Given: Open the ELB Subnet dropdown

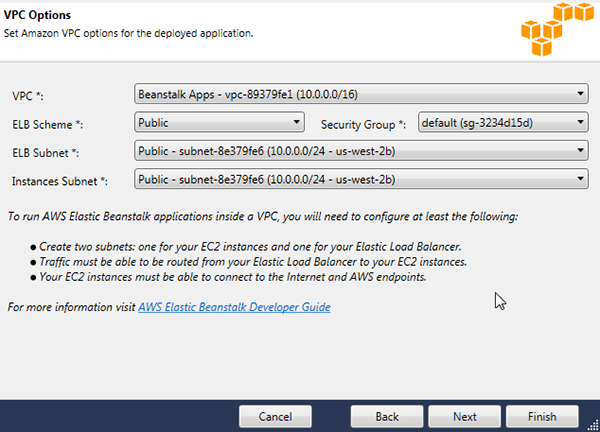Looking at the screenshot, I should (x=361, y=151).
